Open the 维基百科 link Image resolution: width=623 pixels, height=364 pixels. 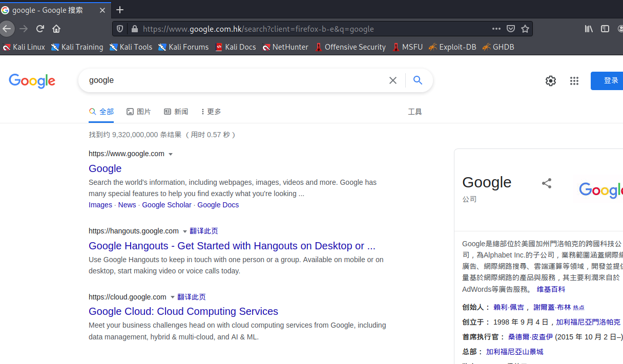pos(551,289)
